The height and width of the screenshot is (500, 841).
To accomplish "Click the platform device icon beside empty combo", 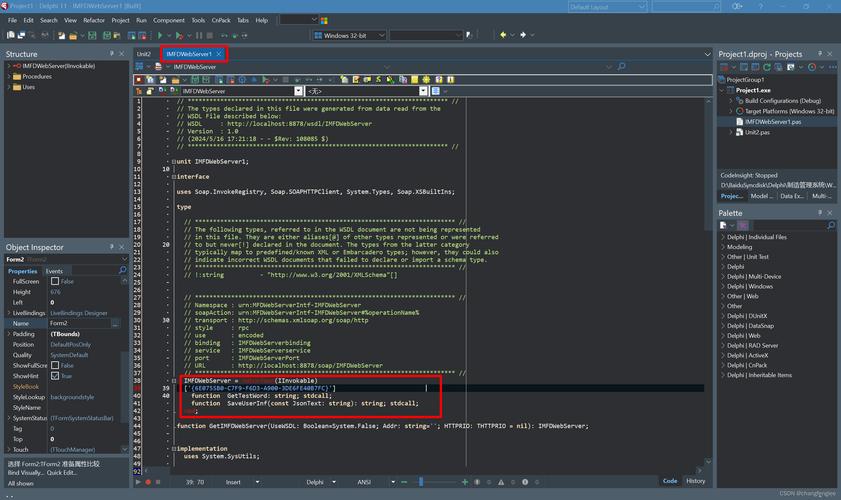I will point(469,35).
